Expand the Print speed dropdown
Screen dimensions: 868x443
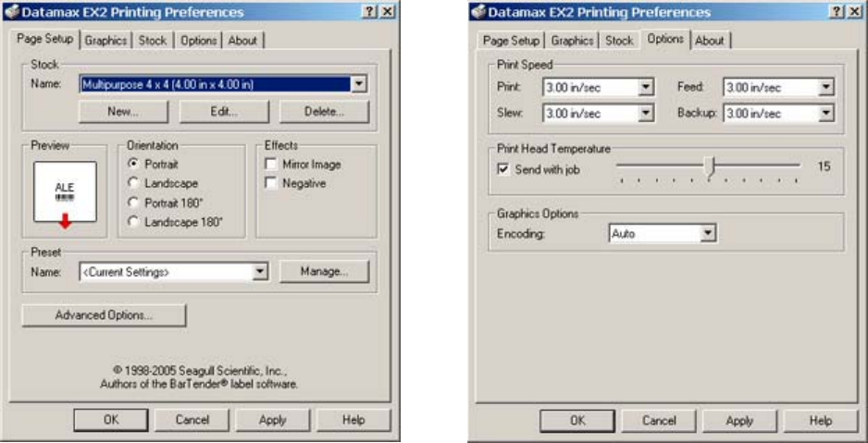coord(646,87)
